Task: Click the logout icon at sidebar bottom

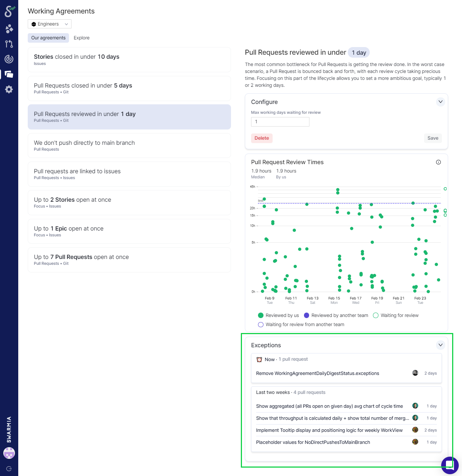Action: (x=9, y=469)
